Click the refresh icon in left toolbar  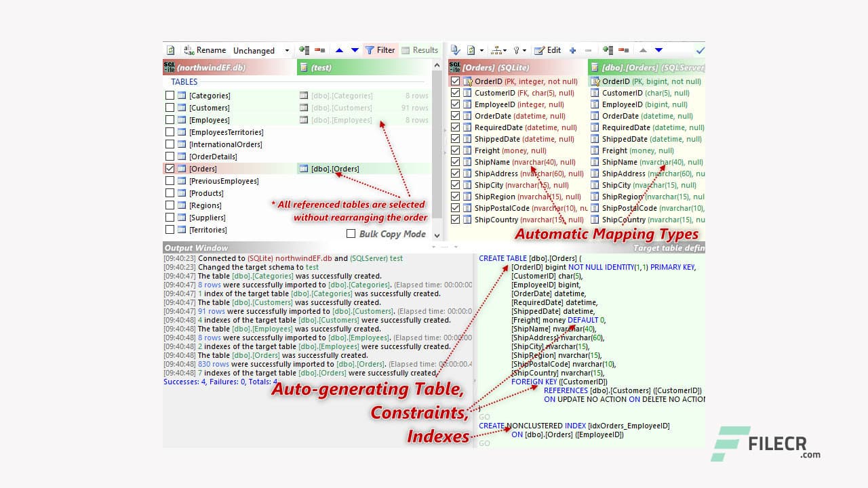point(171,50)
